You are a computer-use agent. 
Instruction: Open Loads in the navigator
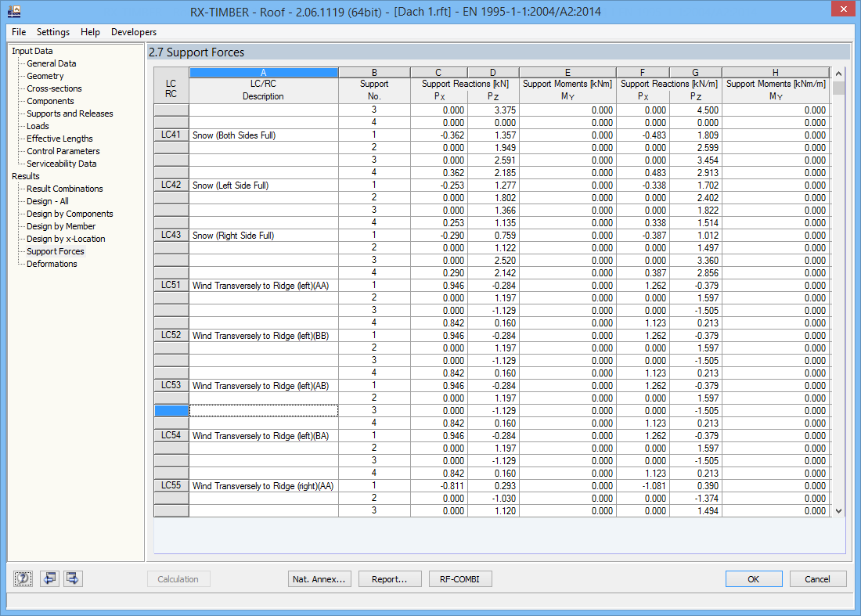click(38, 126)
